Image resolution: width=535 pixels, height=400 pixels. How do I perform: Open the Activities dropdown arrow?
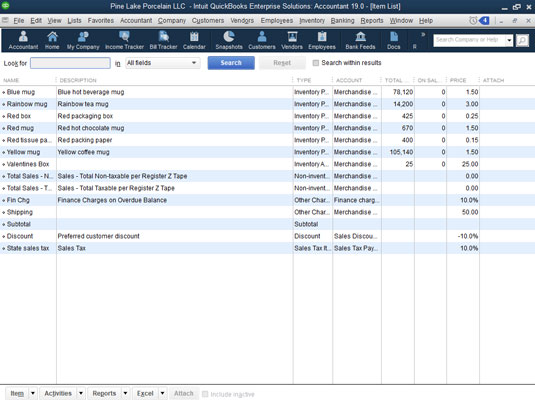click(81, 393)
